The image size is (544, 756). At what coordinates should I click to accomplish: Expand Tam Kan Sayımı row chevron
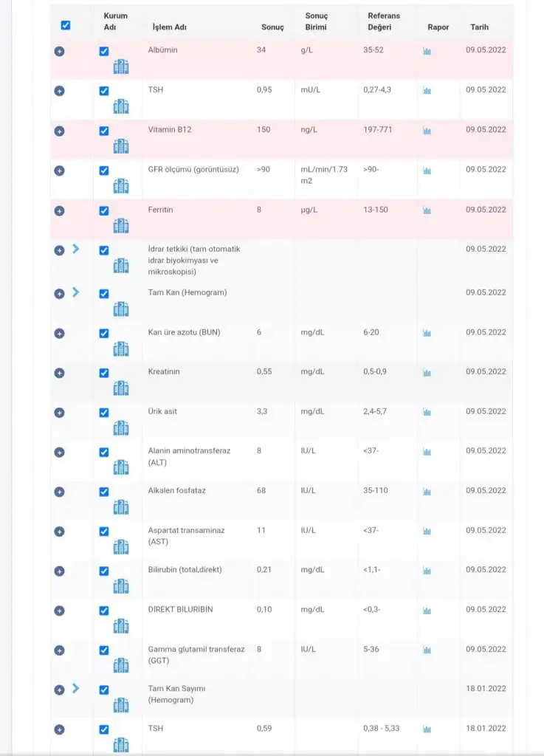tap(75, 689)
